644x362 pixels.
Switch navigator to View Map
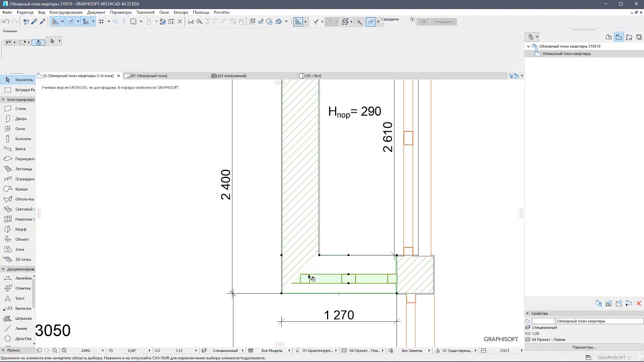tap(619, 37)
